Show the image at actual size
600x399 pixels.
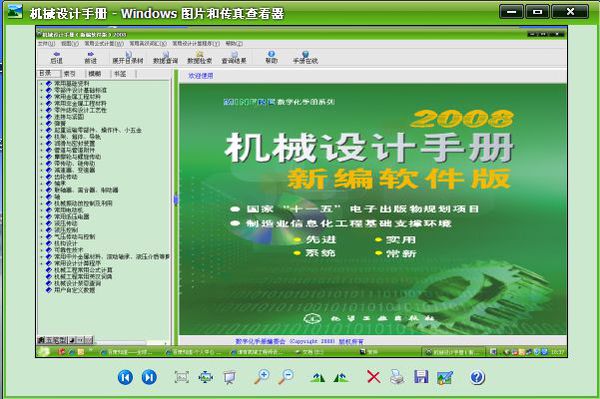click(205, 377)
